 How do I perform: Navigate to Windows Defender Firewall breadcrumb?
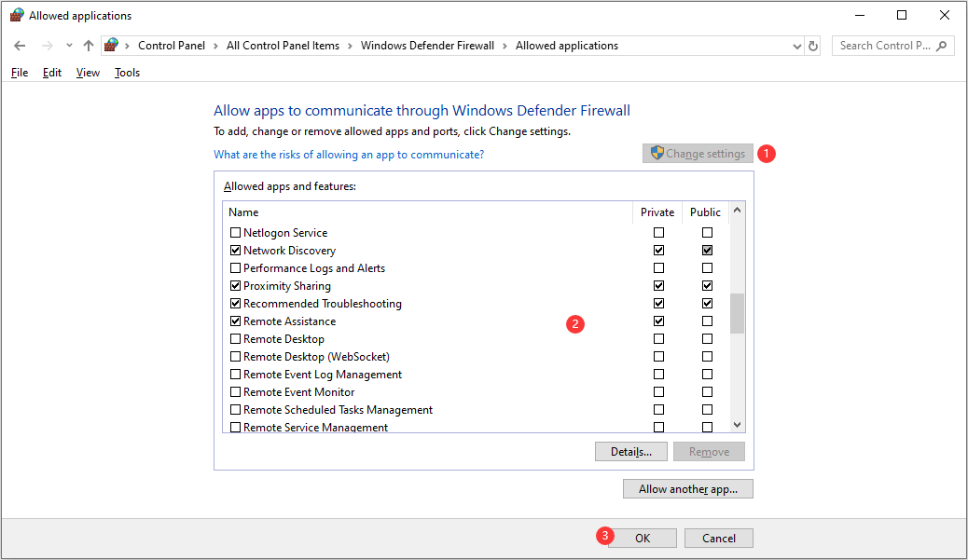coord(427,46)
